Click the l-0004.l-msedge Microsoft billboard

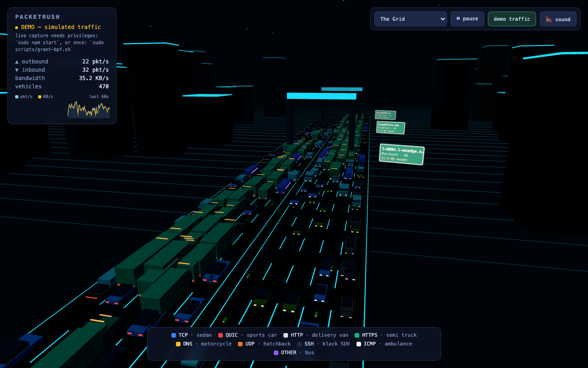[401, 155]
